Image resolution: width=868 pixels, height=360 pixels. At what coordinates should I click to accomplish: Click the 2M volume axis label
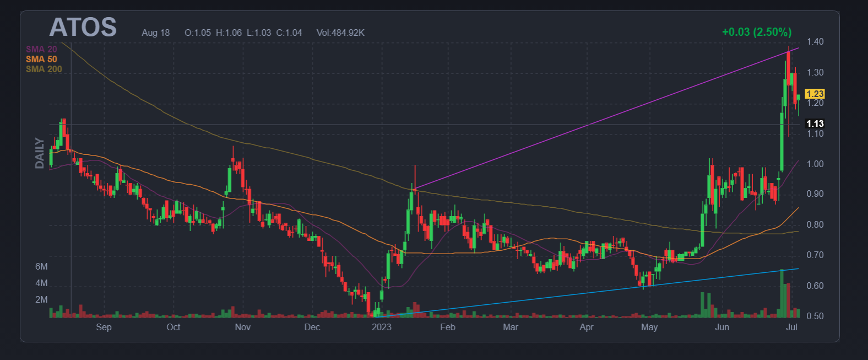pos(41,300)
